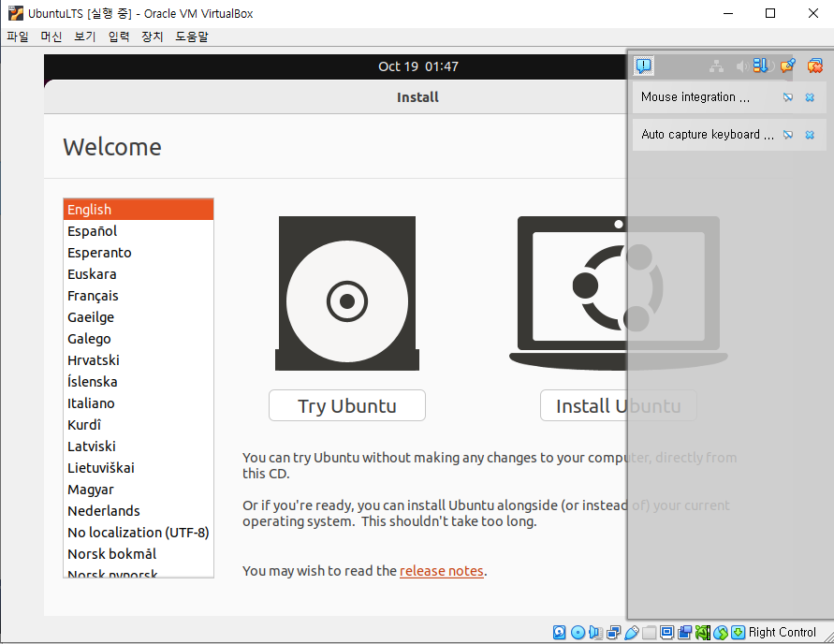This screenshot has height=644, width=834.
Task: Disable future Mouse integration message icon
Action: point(788,97)
